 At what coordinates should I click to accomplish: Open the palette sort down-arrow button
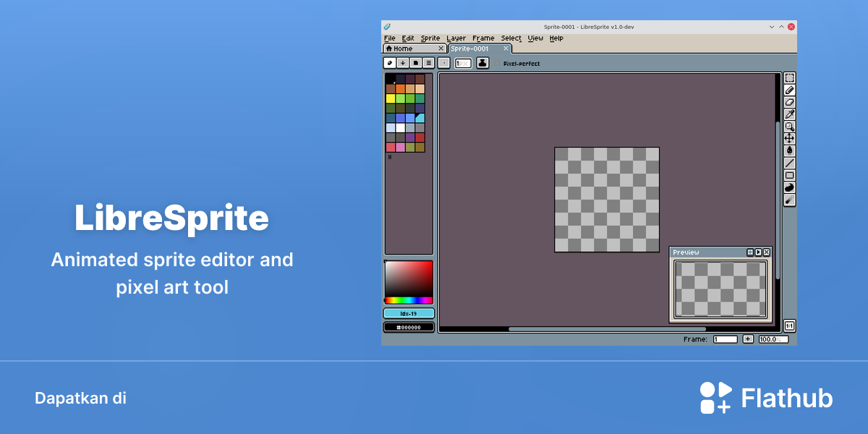tap(402, 63)
